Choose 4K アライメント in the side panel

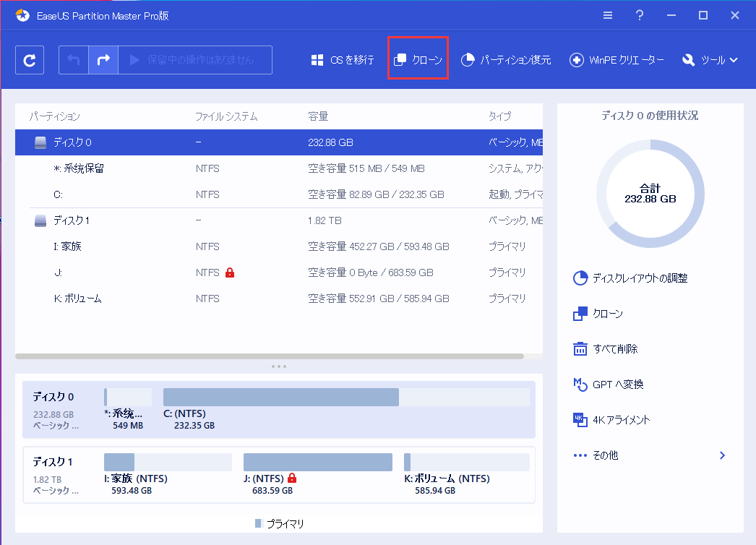(611, 420)
